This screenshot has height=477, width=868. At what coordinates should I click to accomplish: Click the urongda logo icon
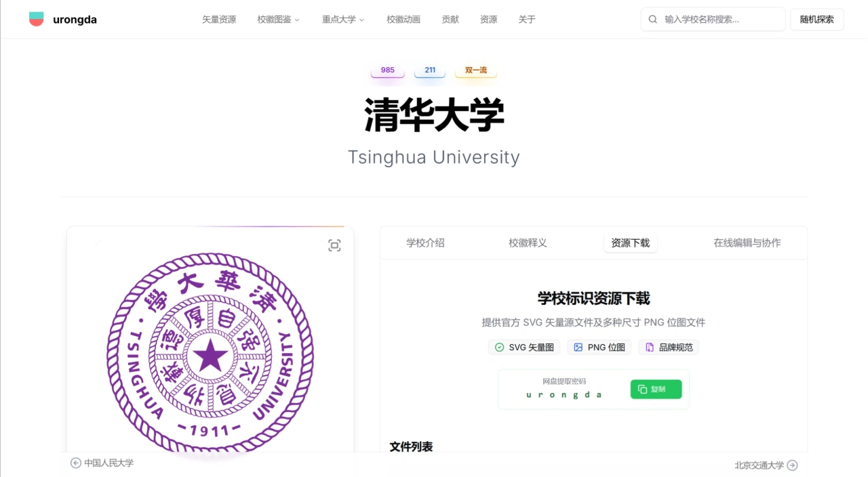click(x=37, y=19)
